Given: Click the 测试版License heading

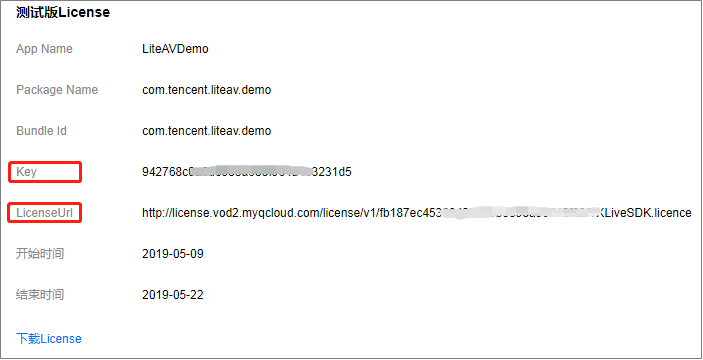Looking at the screenshot, I should point(63,13).
